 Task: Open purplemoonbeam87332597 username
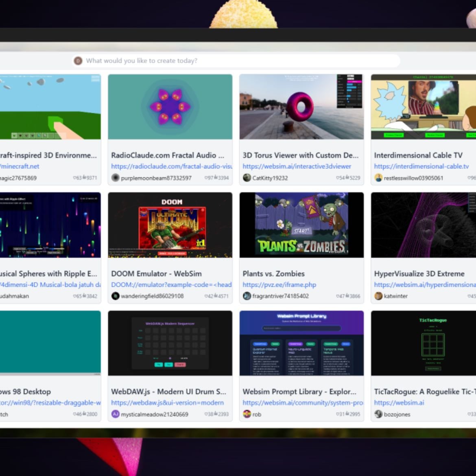(x=156, y=178)
